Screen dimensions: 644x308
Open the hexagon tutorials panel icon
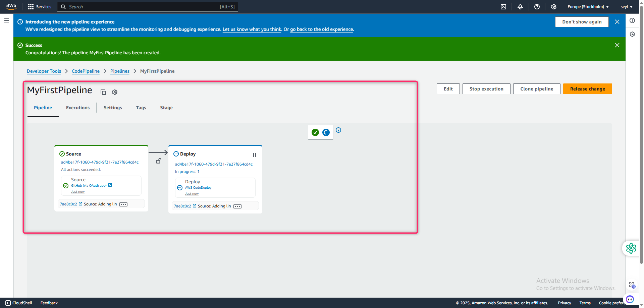pyautogui.click(x=632, y=34)
